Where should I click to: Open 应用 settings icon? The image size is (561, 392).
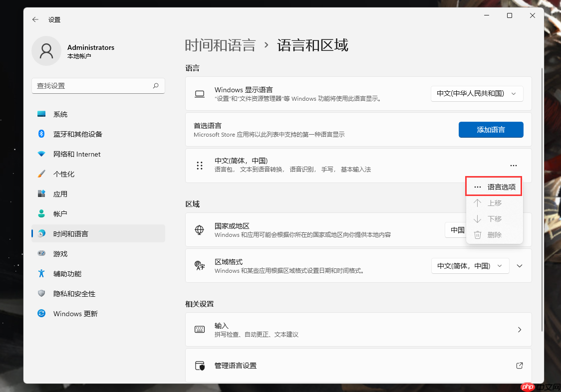click(x=41, y=194)
